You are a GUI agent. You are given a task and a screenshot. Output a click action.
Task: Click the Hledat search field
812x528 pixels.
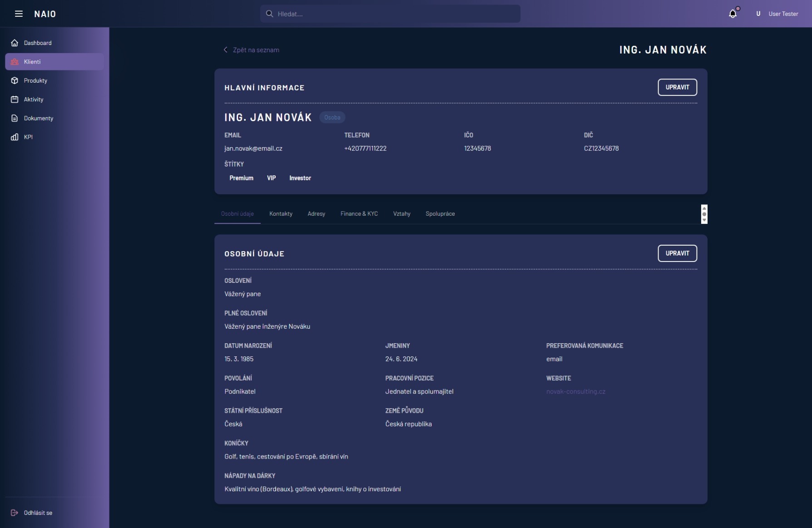pyautogui.click(x=390, y=14)
